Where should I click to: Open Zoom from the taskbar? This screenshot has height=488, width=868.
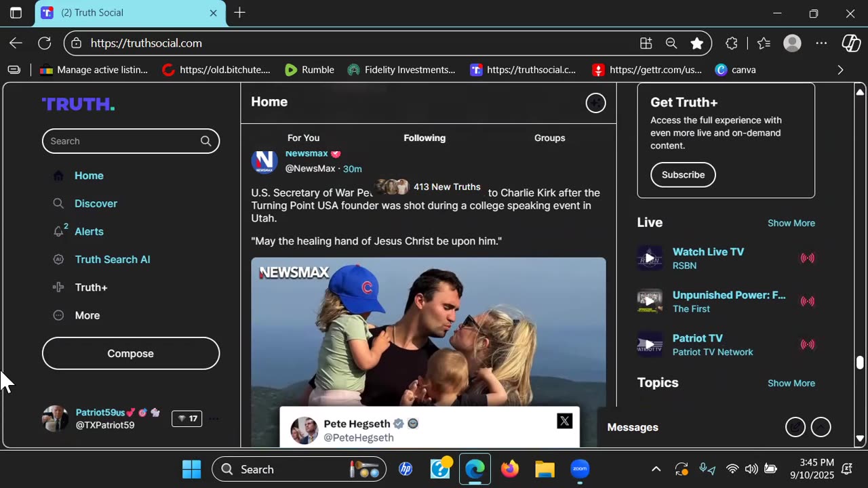click(x=579, y=469)
